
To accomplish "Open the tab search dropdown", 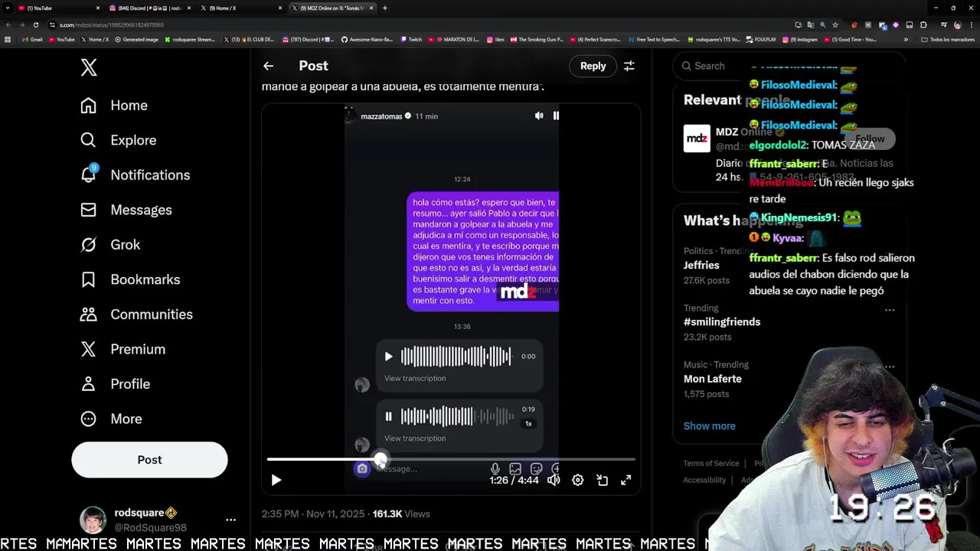I will coord(6,8).
